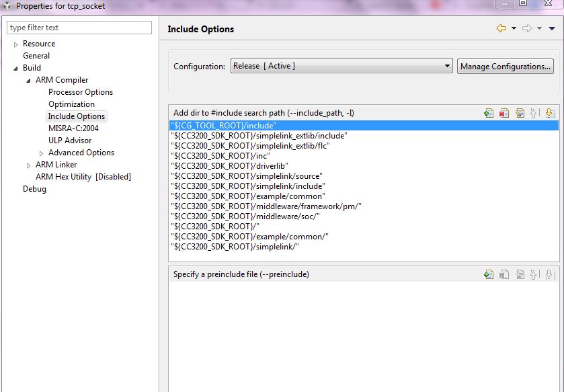The image size is (564, 392).
Task: Select Resource tree label
Action: click(39, 44)
